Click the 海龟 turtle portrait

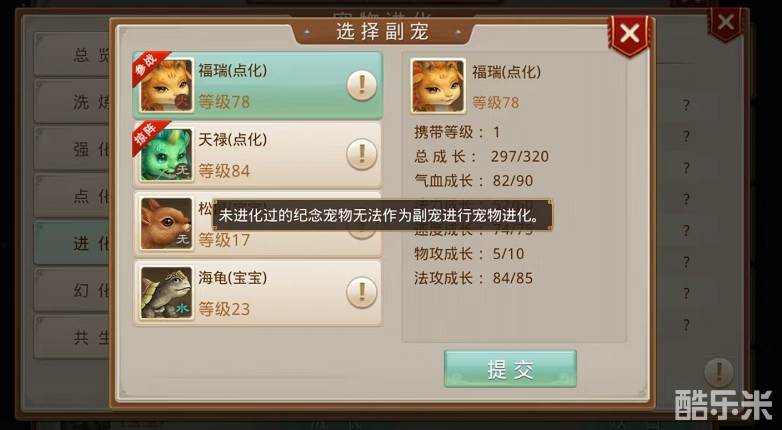(x=167, y=293)
